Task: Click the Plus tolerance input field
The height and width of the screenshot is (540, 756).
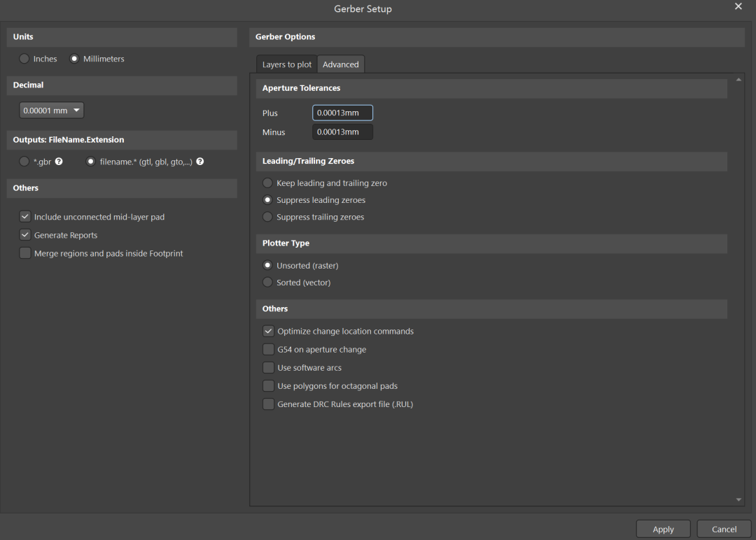Action: [x=342, y=113]
